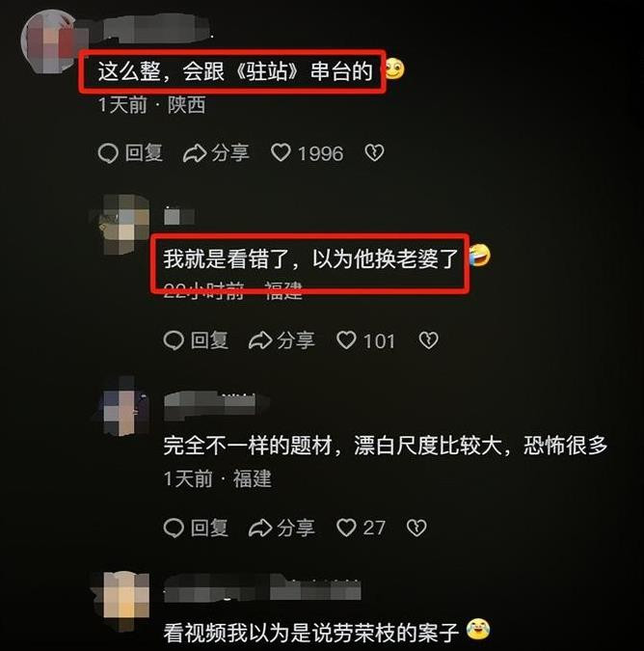Share the 我就是看错了 comment
644x651 pixels.
coord(282,340)
